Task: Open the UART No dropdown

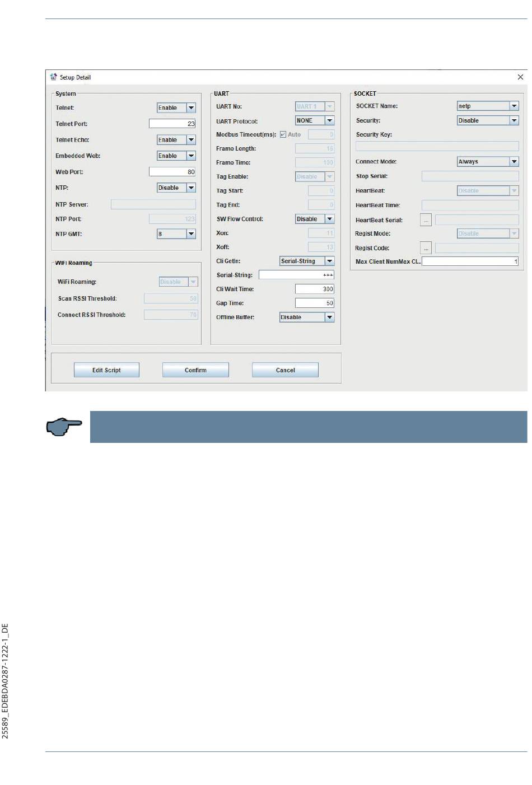Action: 315,106
